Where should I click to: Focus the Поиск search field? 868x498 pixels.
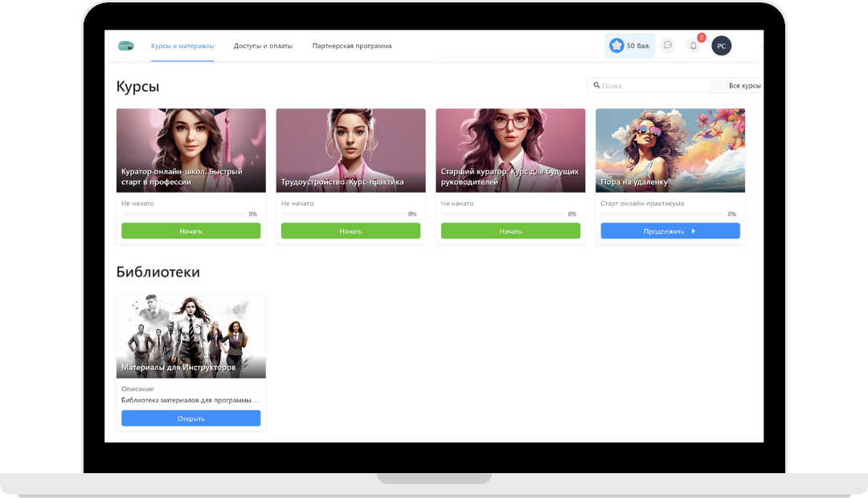[x=651, y=85]
